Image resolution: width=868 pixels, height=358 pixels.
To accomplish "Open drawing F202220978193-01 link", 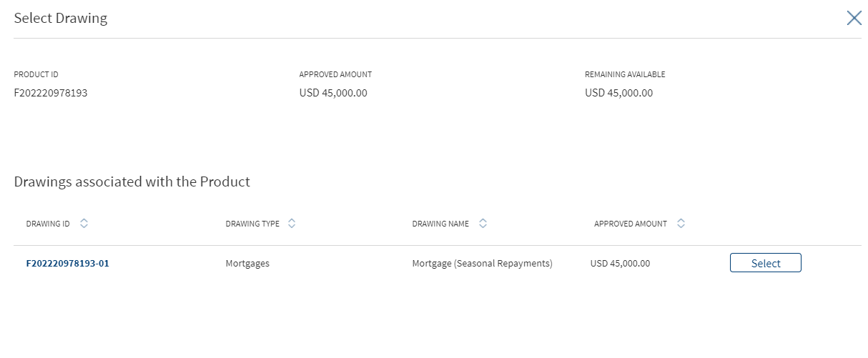I will [x=68, y=263].
